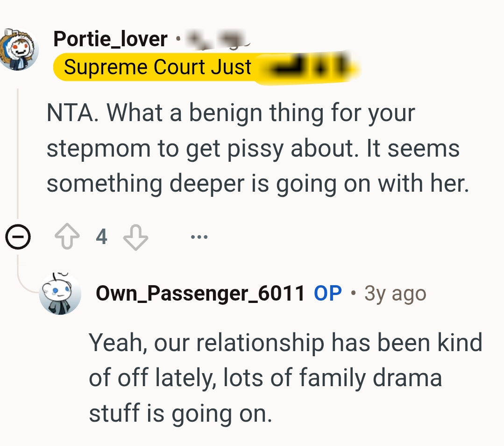Toggle downvote state on the comment
The height and width of the screenshot is (446, 504).
135,237
